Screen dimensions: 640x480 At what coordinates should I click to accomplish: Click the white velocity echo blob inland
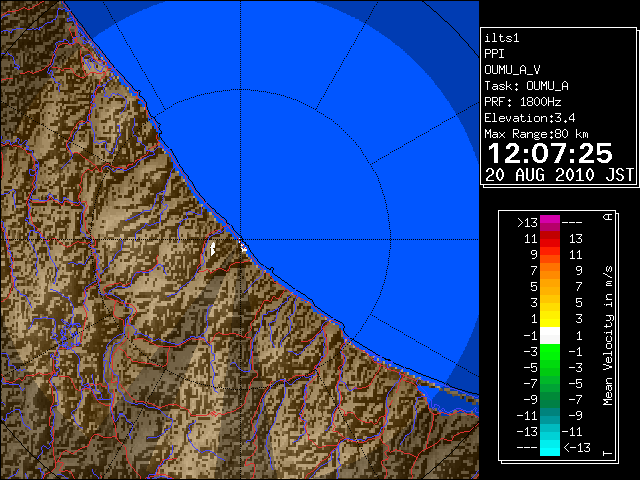[x=213, y=248]
